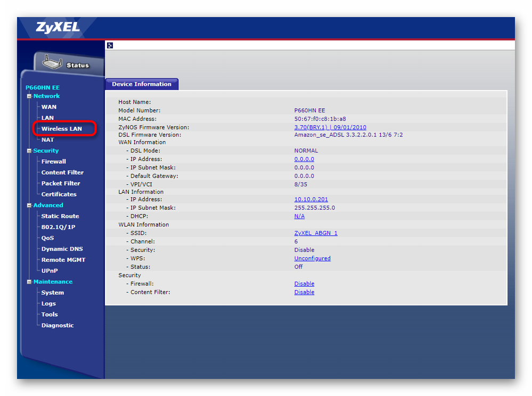This screenshot has height=396, width=532.
Task: Open Remote MGMT settings
Action: coord(63,260)
